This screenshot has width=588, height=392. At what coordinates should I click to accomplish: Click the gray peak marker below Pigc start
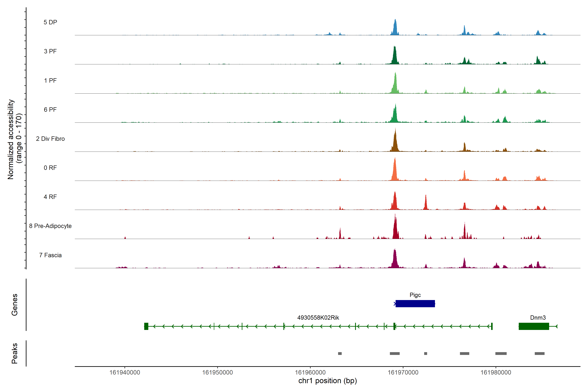pos(394,353)
